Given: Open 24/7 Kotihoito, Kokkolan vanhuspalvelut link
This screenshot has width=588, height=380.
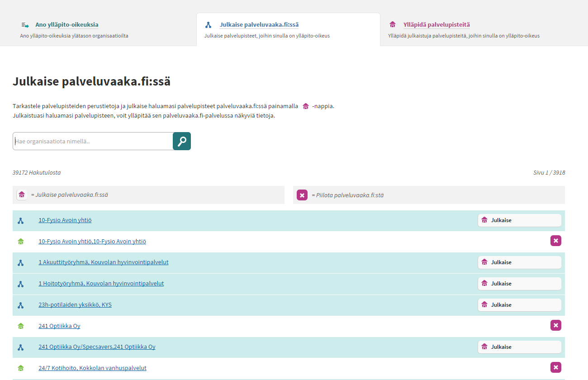Looking at the screenshot, I should tap(93, 368).
